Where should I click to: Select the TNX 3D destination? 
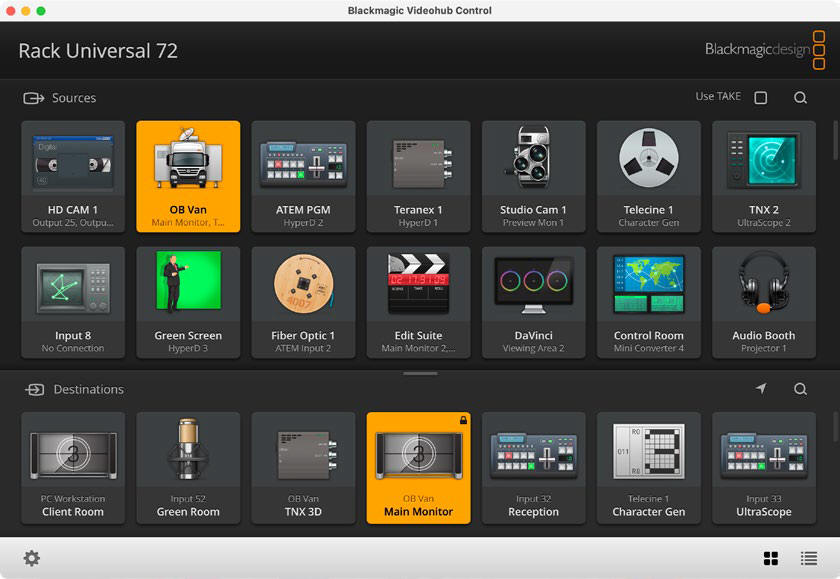point(303,468)
